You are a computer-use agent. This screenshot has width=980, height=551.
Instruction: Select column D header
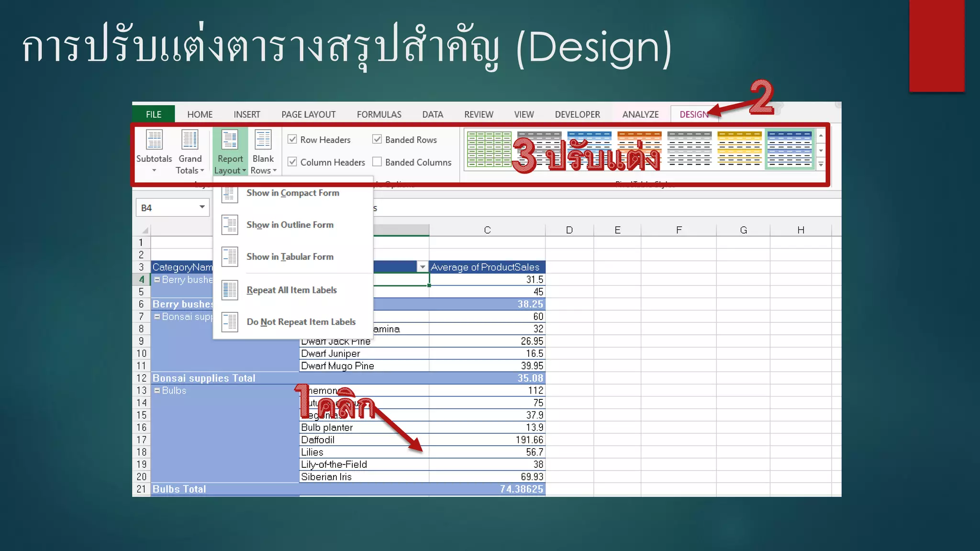point(569,230)
